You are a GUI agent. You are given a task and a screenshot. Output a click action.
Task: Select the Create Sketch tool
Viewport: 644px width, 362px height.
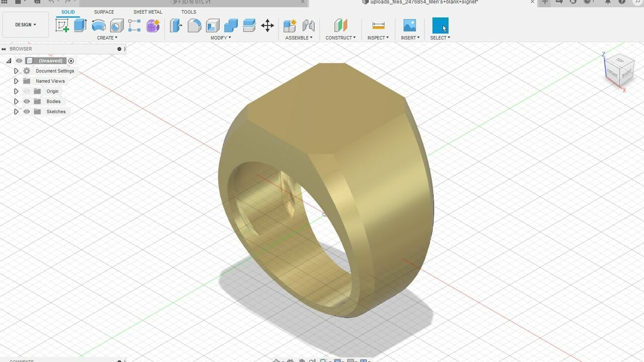(62, 25)
